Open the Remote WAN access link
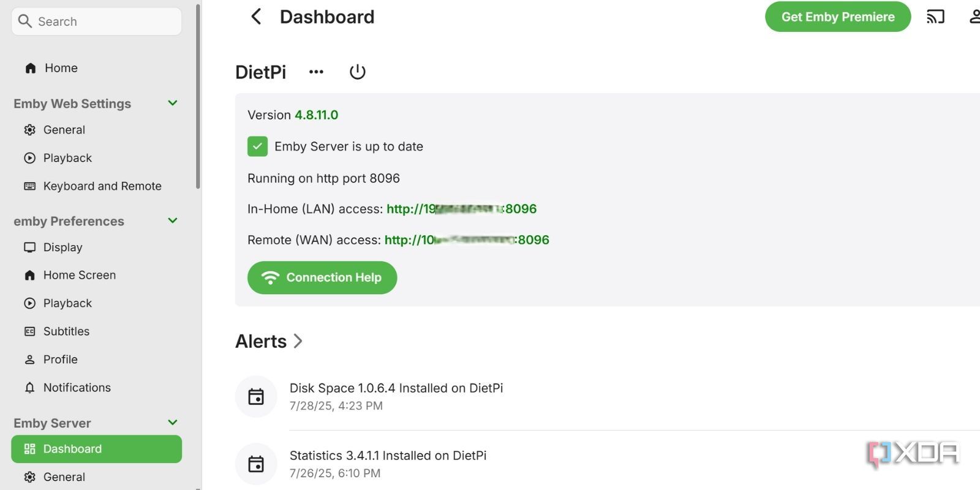The image size is (980, 490). pyautogui.click(x=467, y=240)
